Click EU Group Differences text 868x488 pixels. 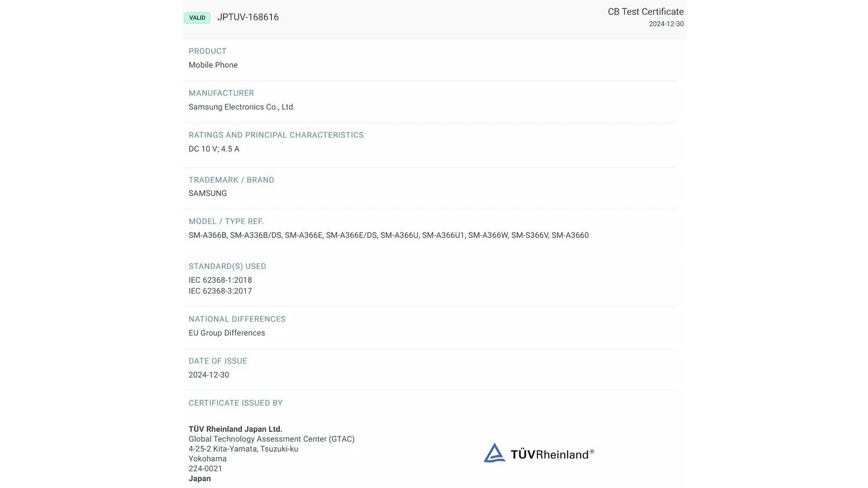[226, 333]
